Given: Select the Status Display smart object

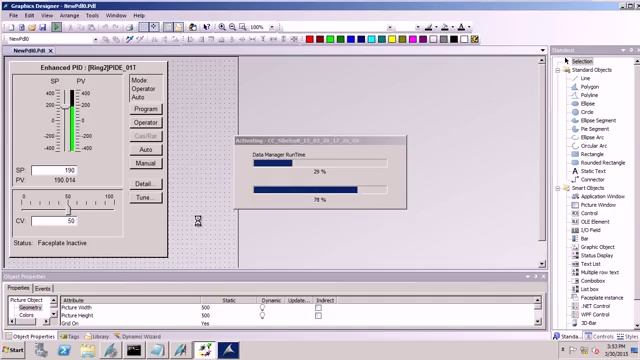Looking at the screenshot, I should point(596,256).
